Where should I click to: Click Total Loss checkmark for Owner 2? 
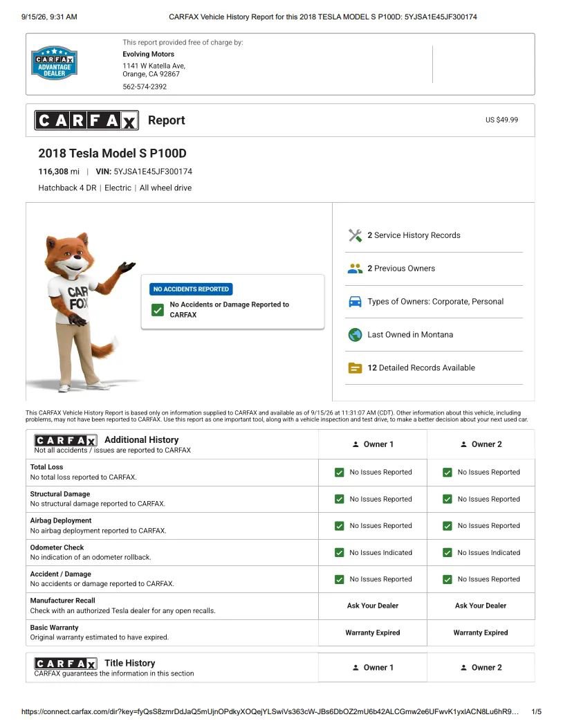(447, 473)
